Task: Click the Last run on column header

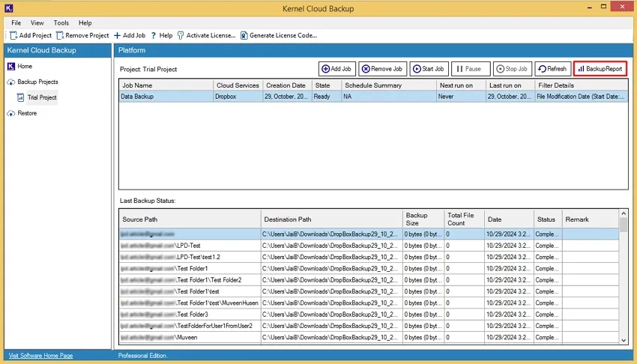Action: [510, 85]
